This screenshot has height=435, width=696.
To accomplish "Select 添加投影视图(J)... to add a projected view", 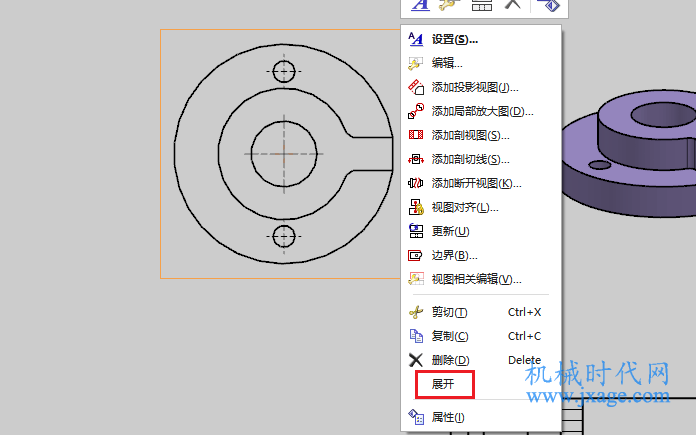I will click(481, 87).
